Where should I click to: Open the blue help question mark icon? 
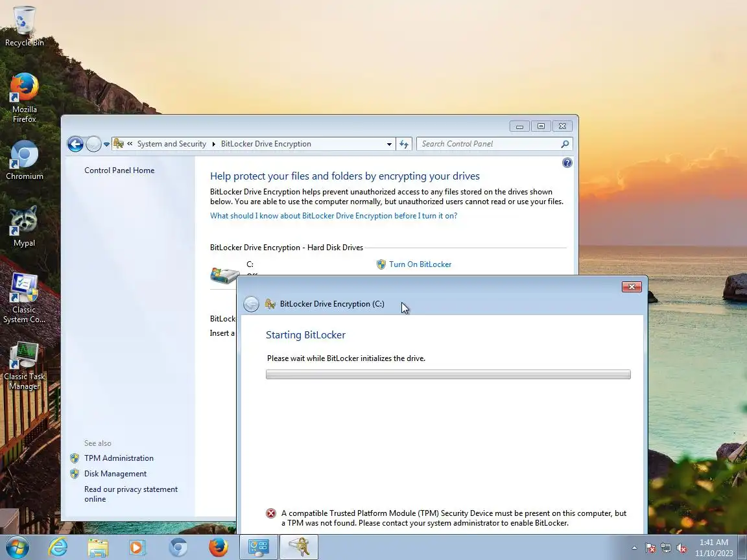coord(567,163)
